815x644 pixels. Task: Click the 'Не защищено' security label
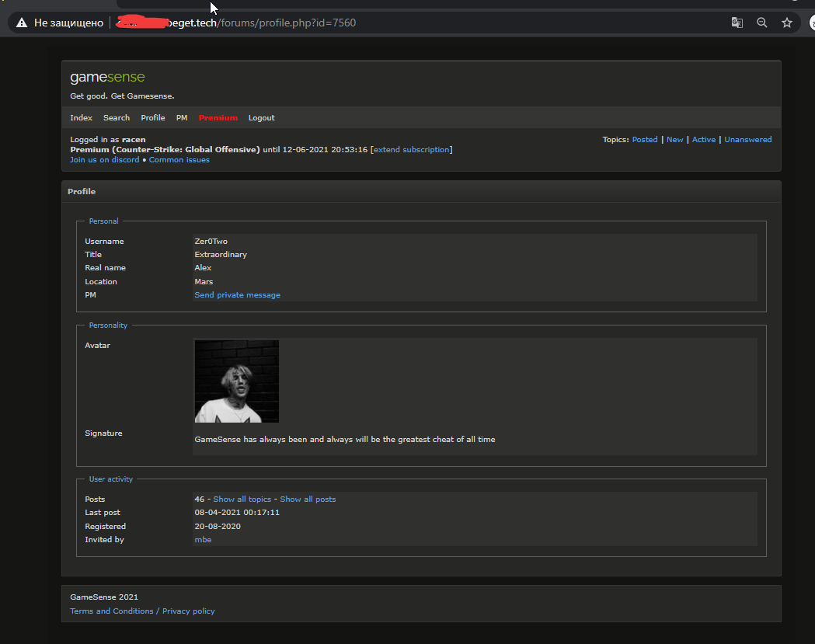pyautogui.click(x=68, y=23)
